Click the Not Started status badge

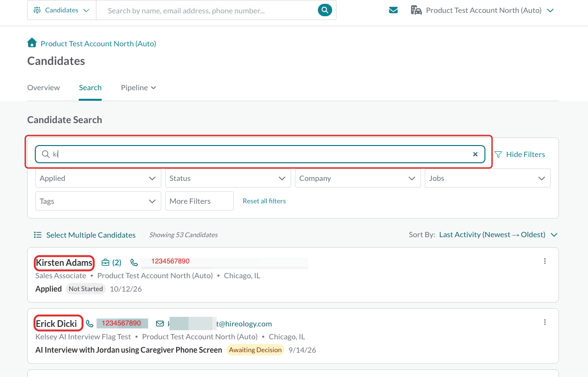[85, 289]
